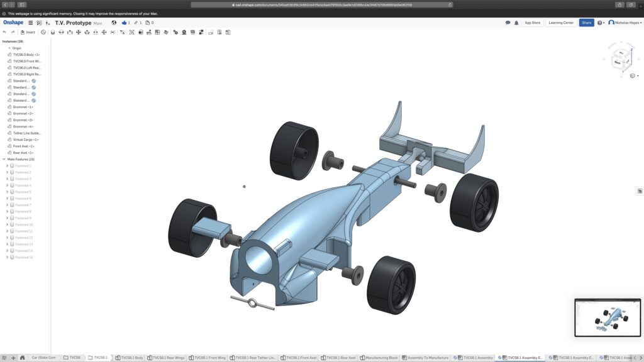Open the help question-mark menu
The image size is (644, 362).
(600, 22)
